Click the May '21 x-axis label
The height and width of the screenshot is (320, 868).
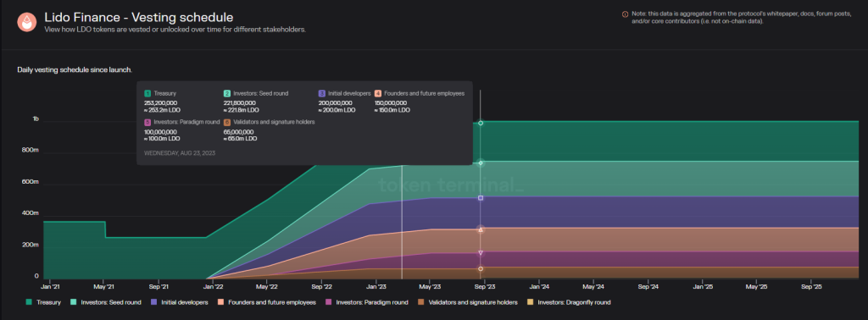point(104,287)
